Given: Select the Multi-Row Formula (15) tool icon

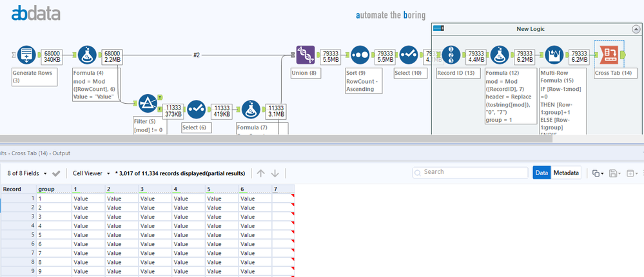Looking at the screenshot, I should point(554,55).
